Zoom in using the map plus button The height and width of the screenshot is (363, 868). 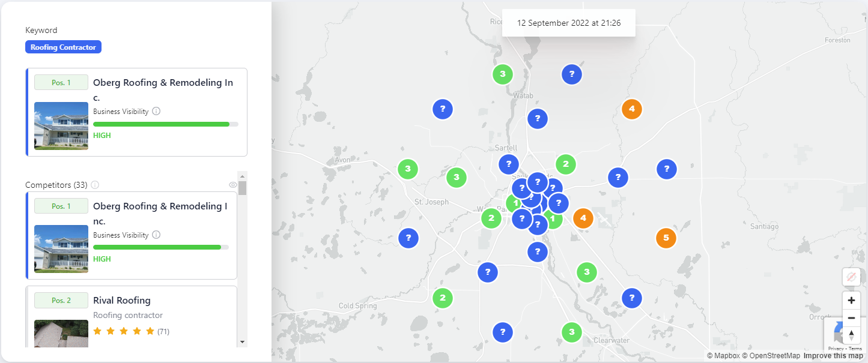point(851,300)
